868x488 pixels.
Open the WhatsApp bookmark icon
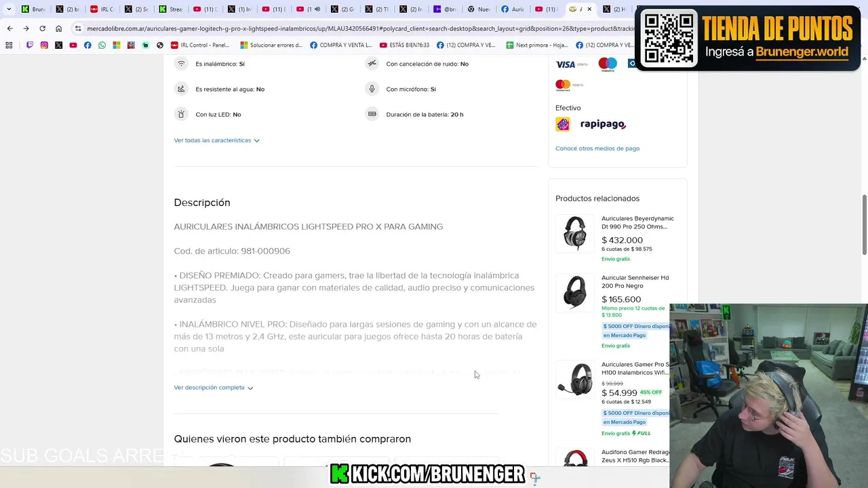click(x=102, y=45)
